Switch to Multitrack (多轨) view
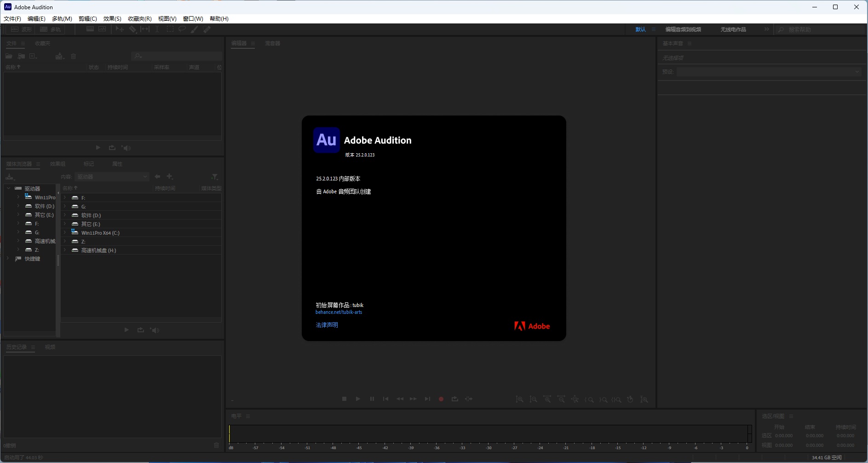Screen dimensions: 868x463 (51, 29)
